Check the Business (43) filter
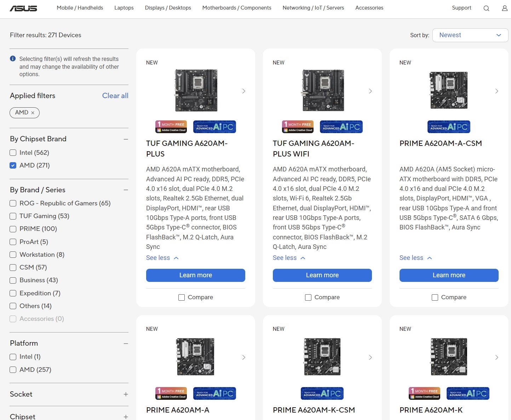Screen dimensions: 511x420 click(x=13, y=280)
